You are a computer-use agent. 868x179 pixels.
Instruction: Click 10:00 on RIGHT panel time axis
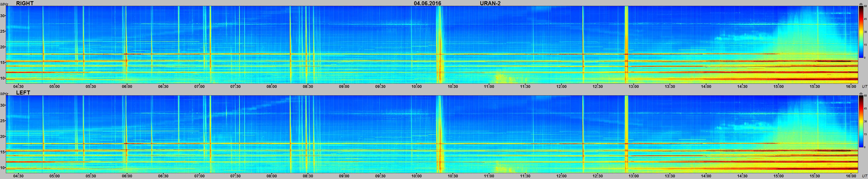click(x=416, y=86)
